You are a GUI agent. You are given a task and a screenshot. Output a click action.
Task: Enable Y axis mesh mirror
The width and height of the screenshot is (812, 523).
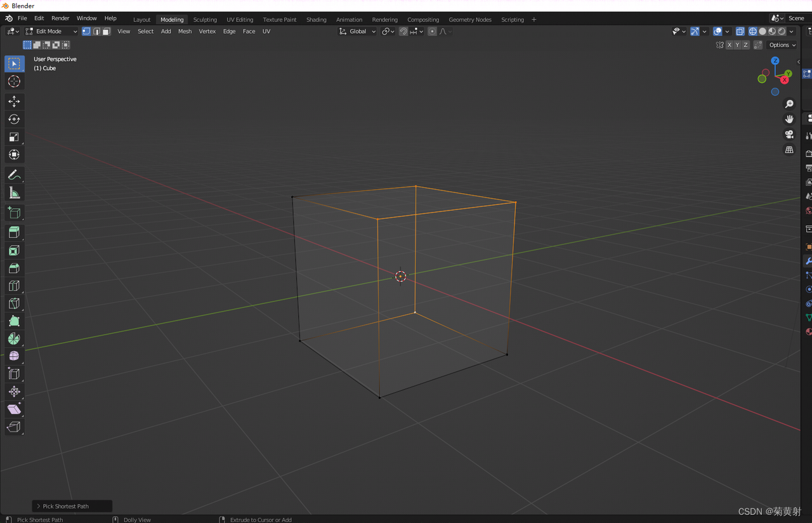(x=737, y=45)
